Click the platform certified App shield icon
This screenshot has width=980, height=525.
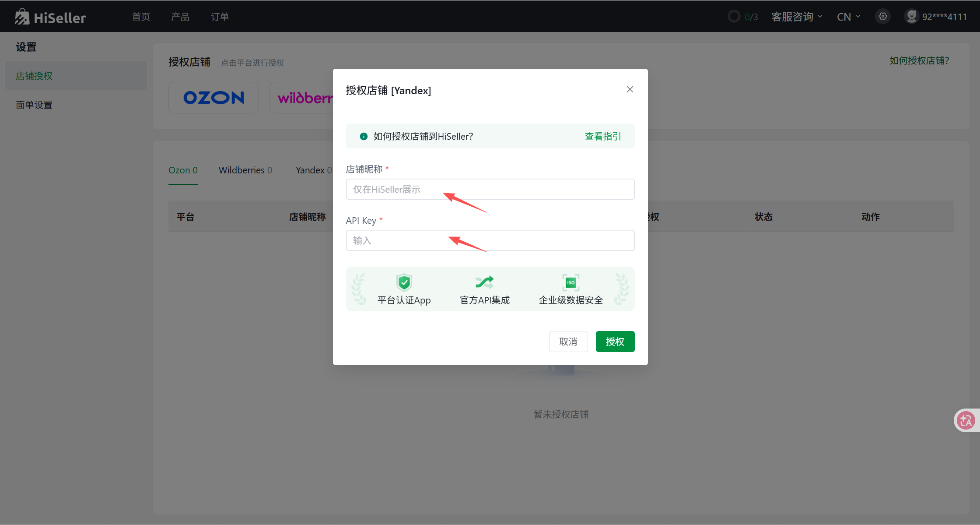(x=404, y=282)
